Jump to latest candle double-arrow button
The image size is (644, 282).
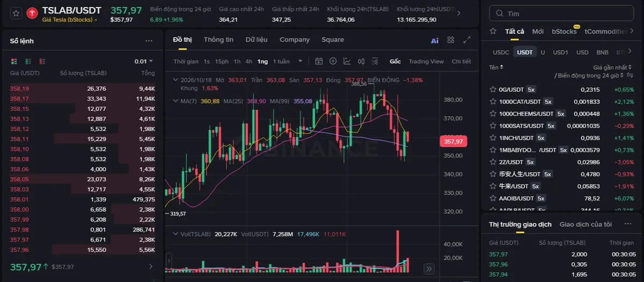click(429, 269)
